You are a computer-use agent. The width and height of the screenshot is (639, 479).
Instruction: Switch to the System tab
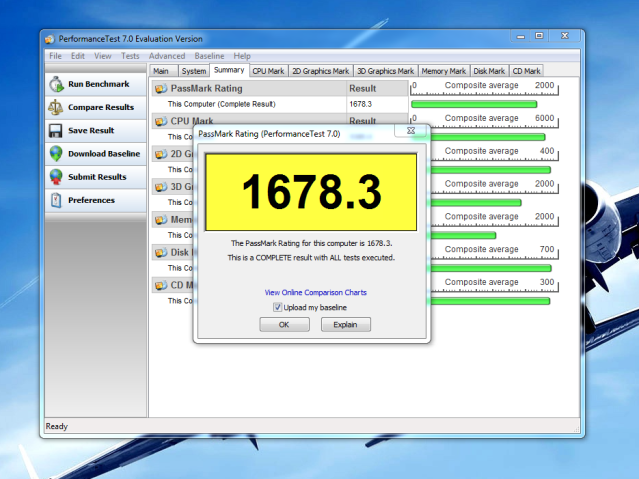coord(194,71)
